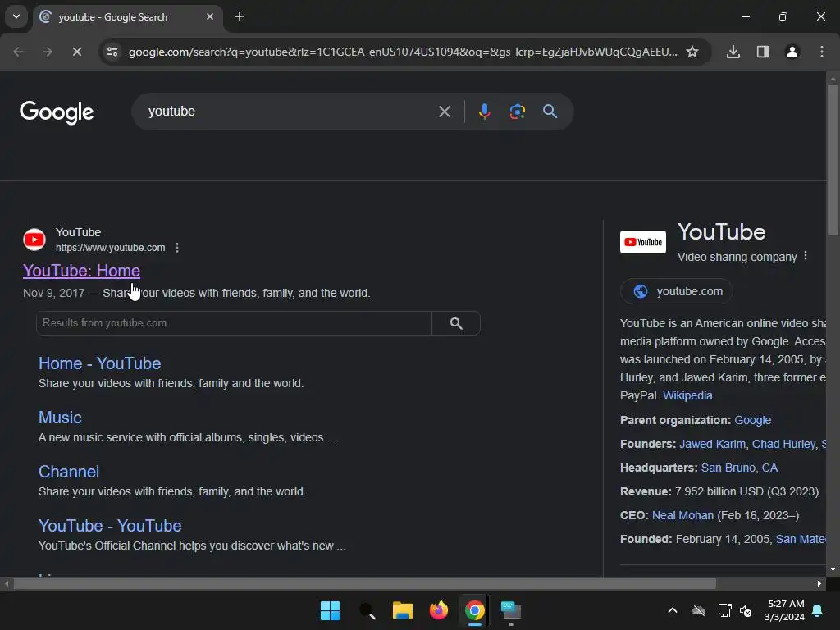Click the address bar URL
Image resolution: width=840 pixels, height=630 pixels.
click(402, 52)
